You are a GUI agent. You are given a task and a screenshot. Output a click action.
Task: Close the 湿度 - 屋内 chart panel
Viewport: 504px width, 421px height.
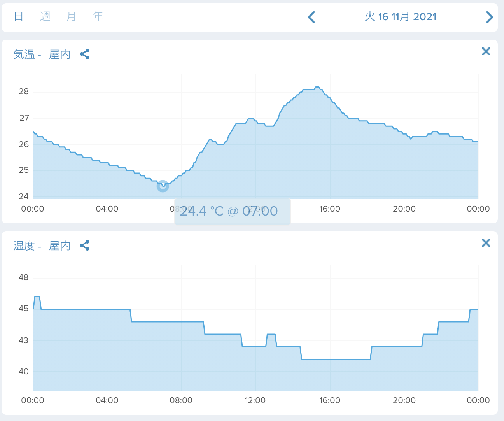pos(486,243)
